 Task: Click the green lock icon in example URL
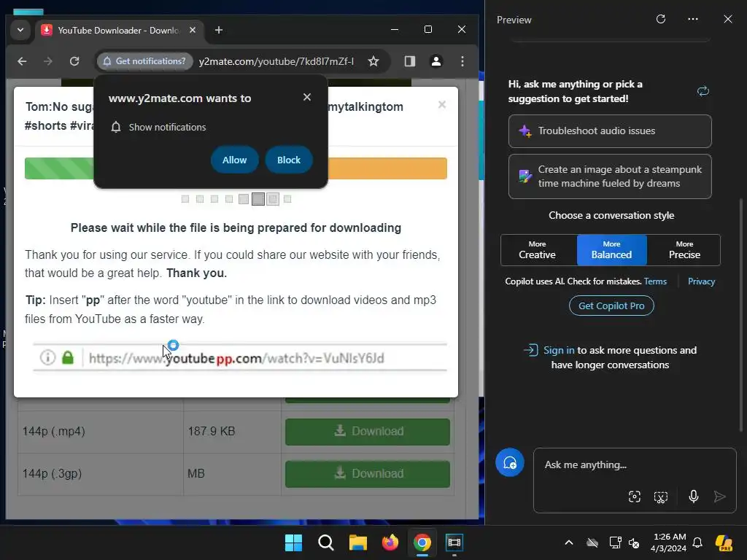(68, 357)
